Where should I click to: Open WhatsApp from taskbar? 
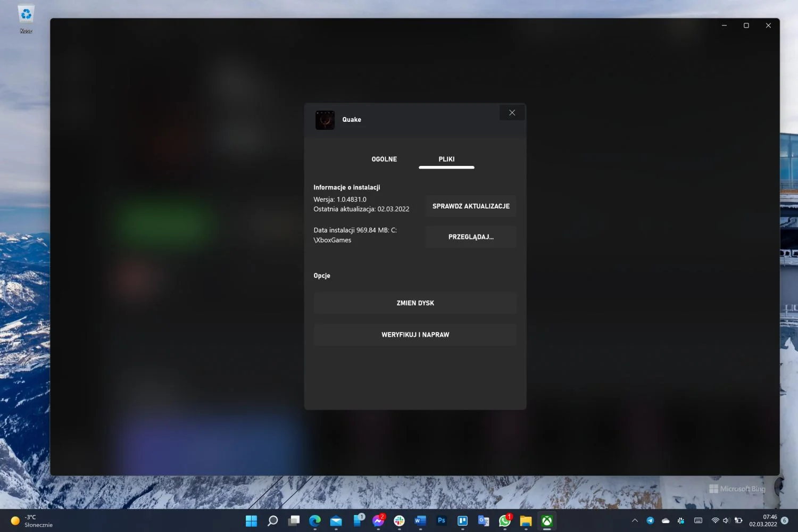pyautogui.click(x=505, y=521)
